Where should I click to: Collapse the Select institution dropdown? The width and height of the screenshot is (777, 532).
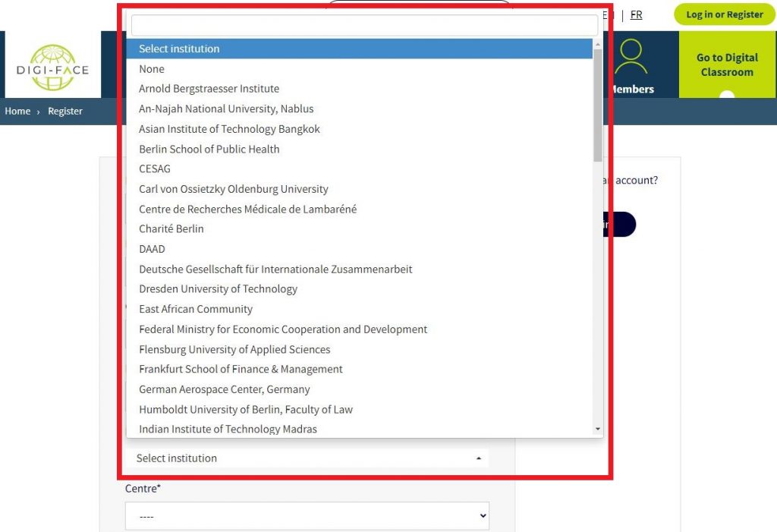click(307, 458)
